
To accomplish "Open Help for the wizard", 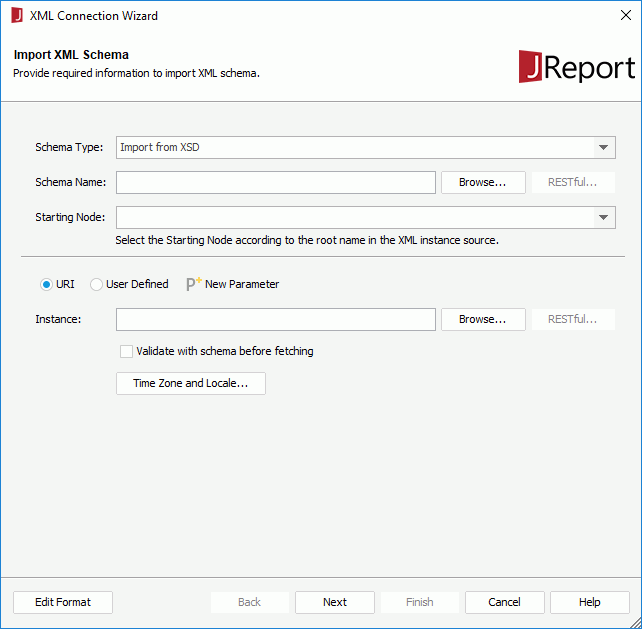I will point(590,602).
